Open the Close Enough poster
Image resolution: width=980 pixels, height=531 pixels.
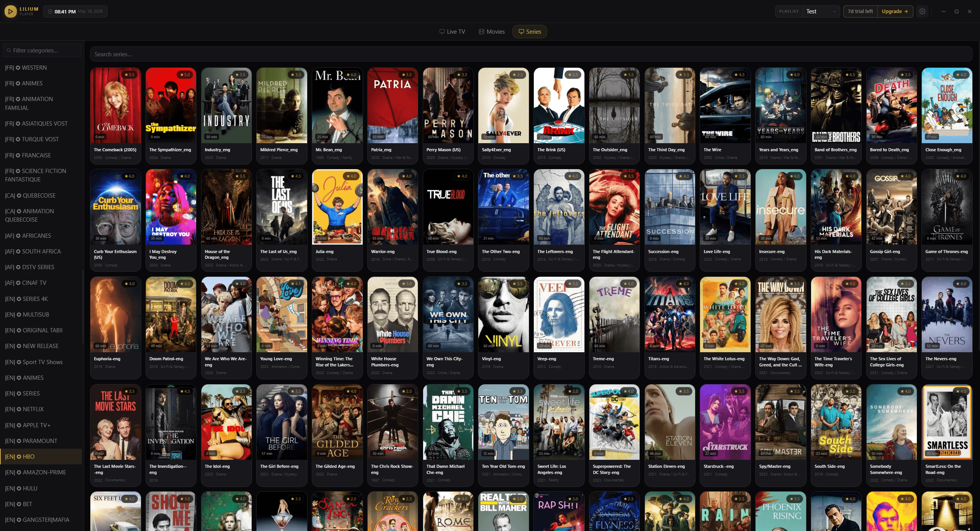[947, 105]
